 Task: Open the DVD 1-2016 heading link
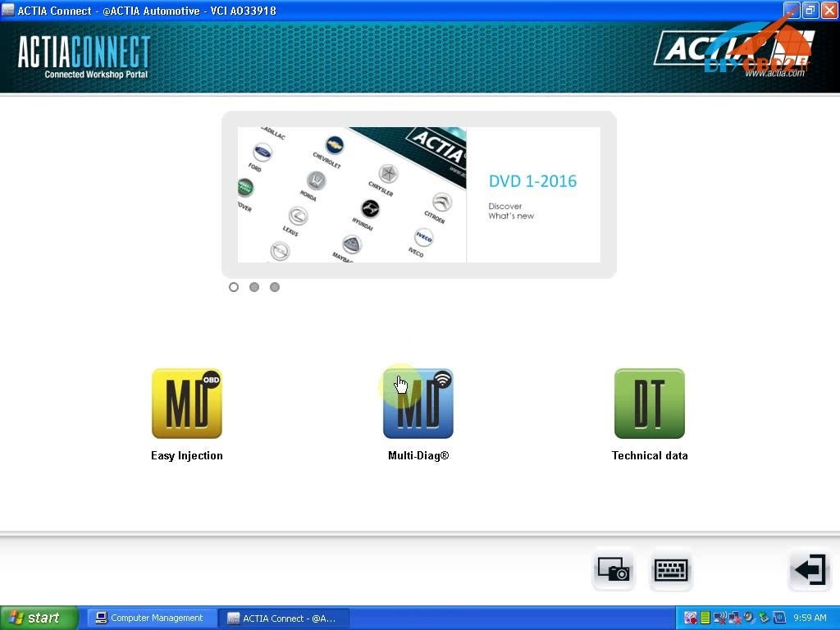click(532, 181)
